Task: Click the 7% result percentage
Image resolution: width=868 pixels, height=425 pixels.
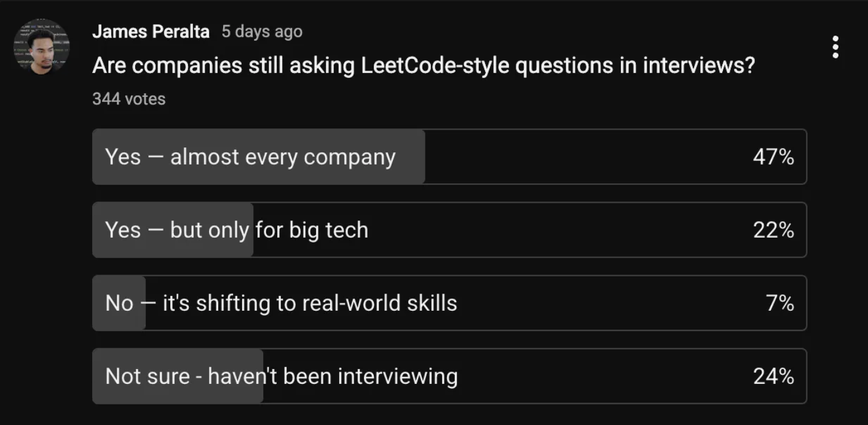Action: coord(779,303)
